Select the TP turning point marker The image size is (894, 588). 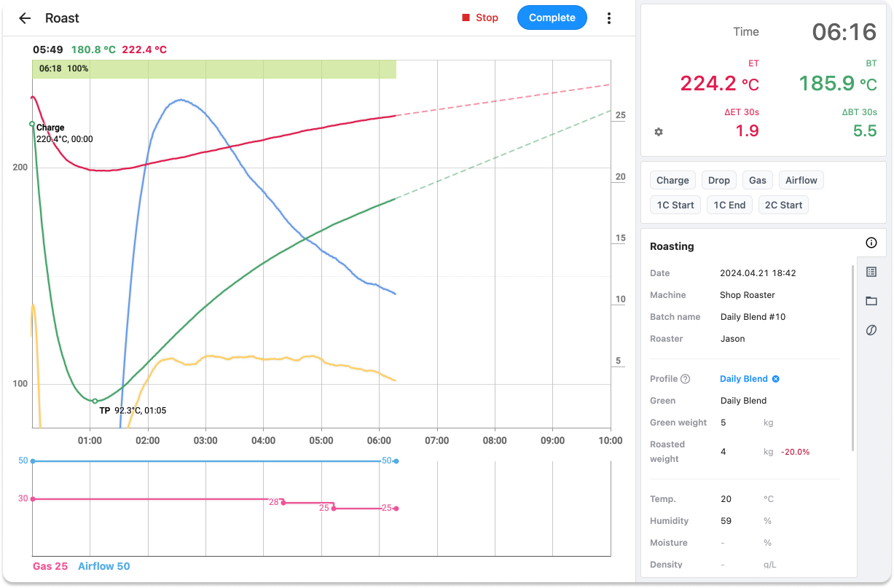[95, 401]
